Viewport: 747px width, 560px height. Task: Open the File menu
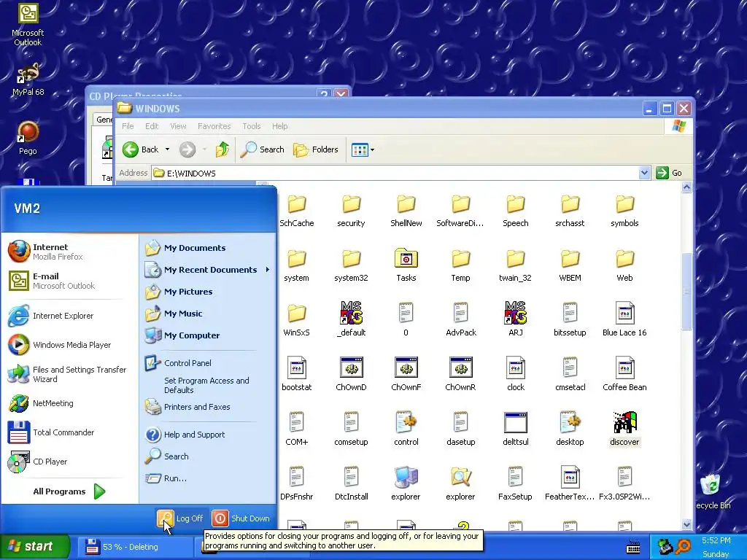coord(128,126)
